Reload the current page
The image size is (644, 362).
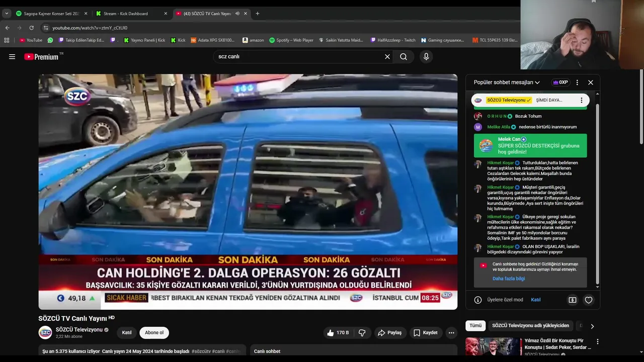click(31, 28)
